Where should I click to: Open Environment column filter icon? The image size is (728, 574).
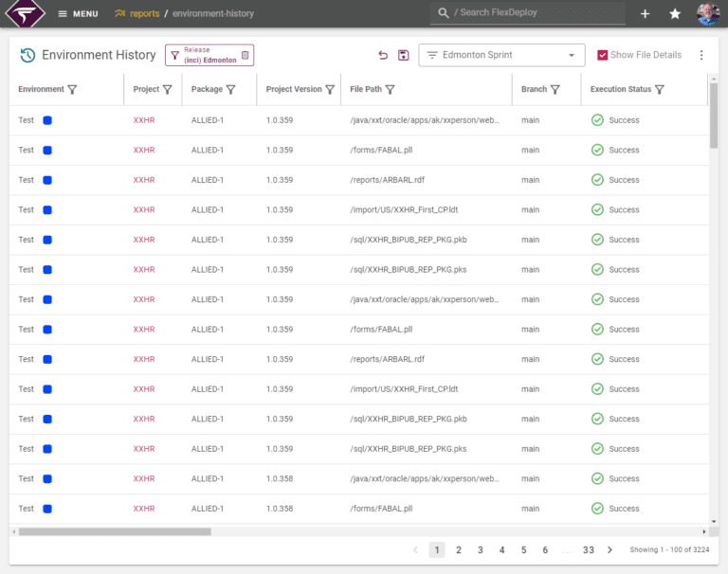coord(72,90)
